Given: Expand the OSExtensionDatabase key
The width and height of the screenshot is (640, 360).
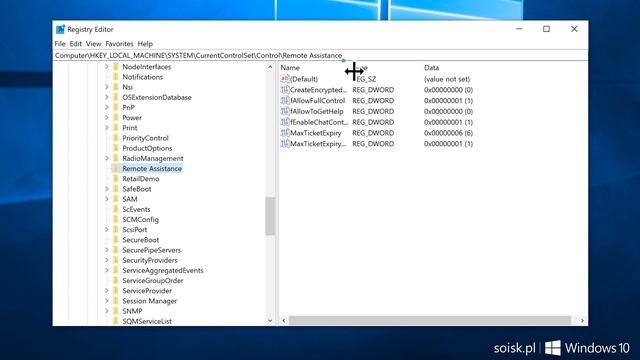Looking at the screenshot, I should point(107,97).
